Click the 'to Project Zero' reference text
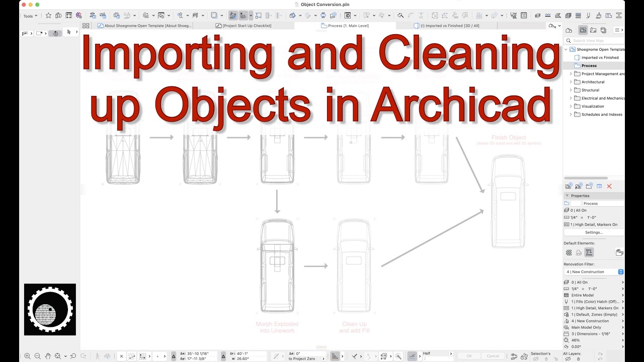 (302, 358)
